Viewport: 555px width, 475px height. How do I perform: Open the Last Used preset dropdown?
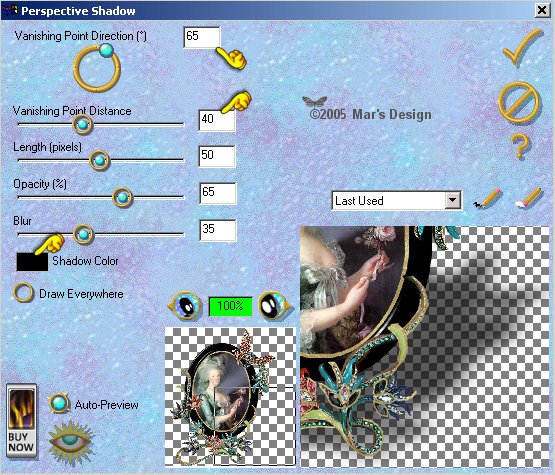pos(396,201)
